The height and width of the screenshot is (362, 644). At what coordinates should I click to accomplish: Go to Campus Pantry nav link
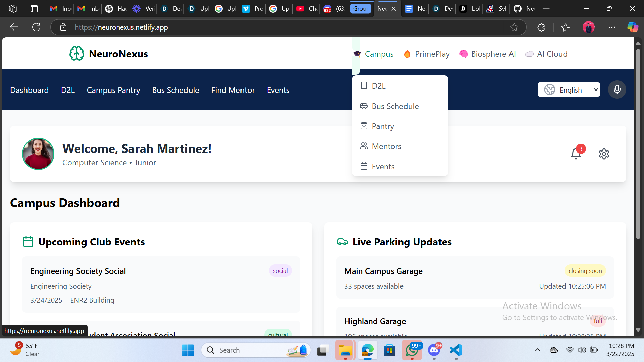click(x=113, y=90)
